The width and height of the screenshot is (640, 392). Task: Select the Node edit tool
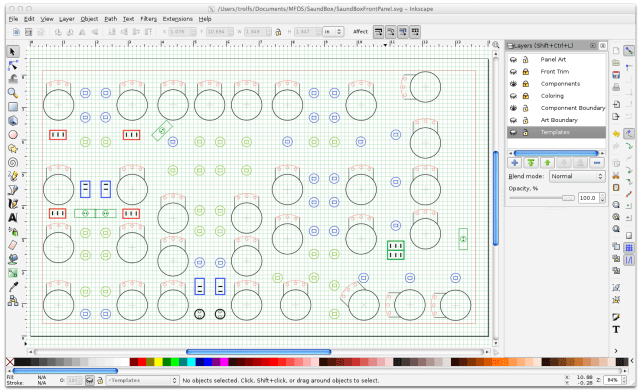(x=13, y=65)
